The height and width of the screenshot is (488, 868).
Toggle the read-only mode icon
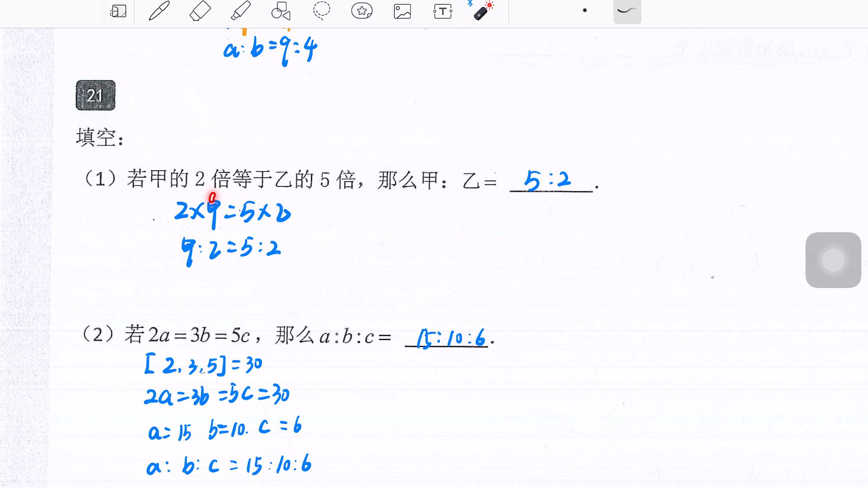tap(118, 11)
